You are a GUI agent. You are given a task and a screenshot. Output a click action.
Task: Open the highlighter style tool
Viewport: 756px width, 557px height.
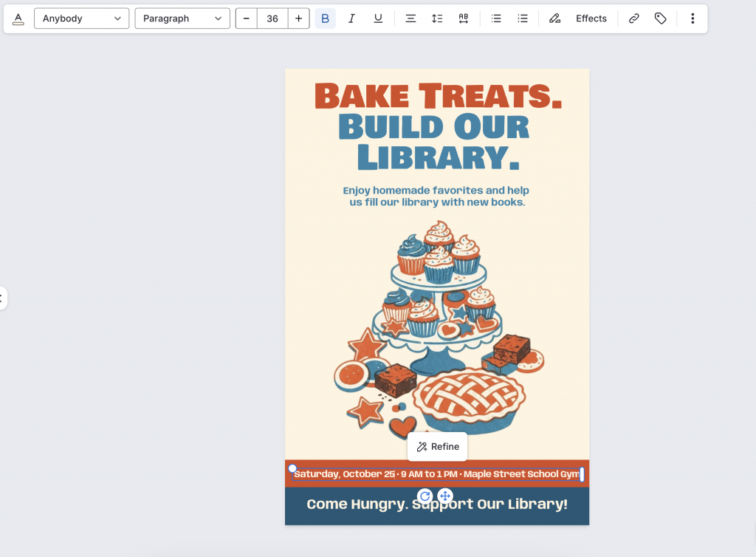pyautogui.click(x=555, y=18)
